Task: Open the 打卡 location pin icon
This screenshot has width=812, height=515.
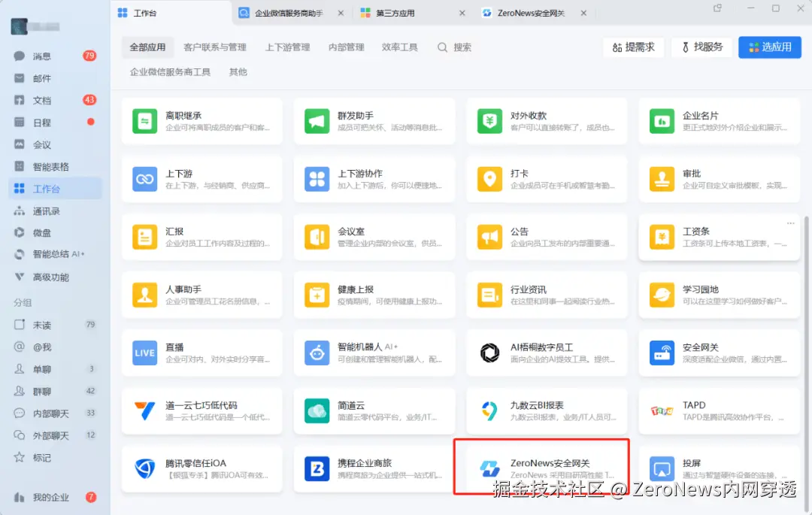Action: (x=489, y=180)
